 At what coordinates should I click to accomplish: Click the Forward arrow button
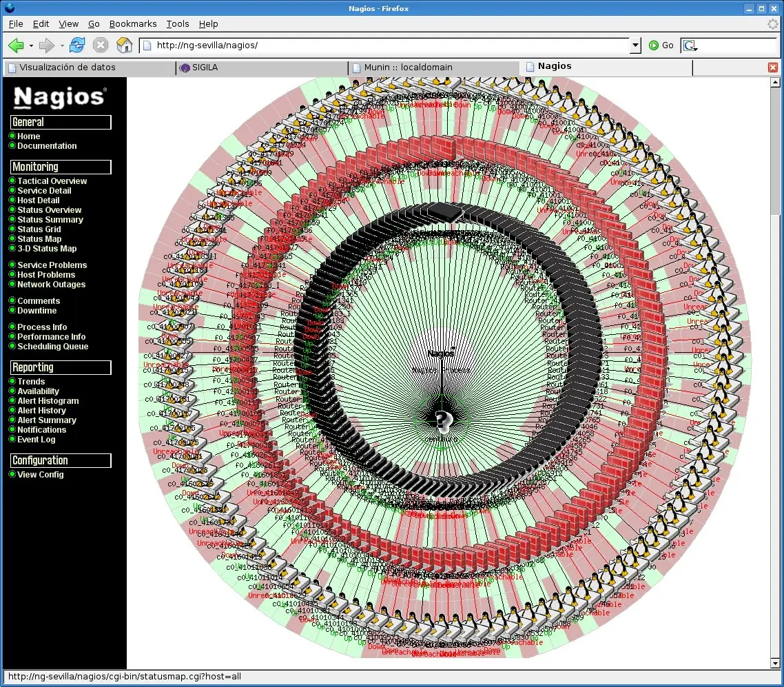(46, 45)
